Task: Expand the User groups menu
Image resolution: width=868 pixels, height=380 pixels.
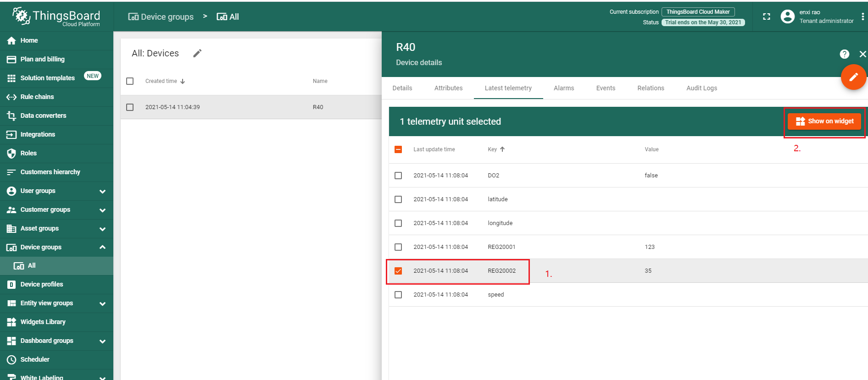Action: click(102, 191)
